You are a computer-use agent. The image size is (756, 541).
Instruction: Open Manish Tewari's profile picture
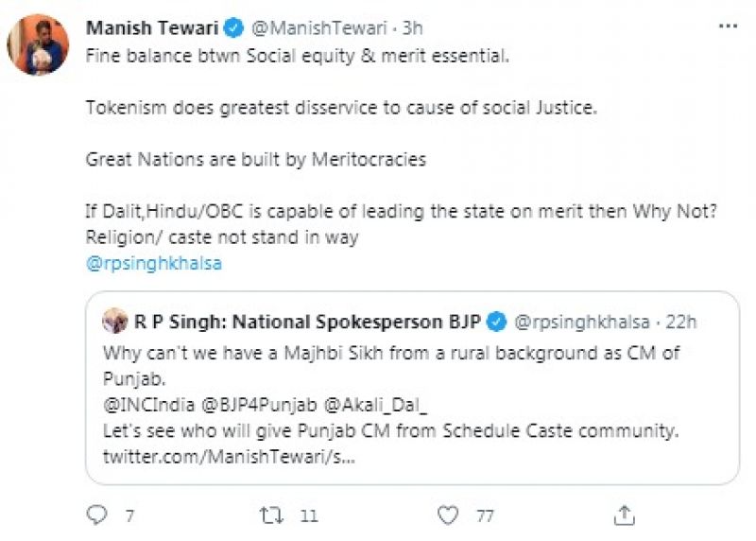(39, 44)
